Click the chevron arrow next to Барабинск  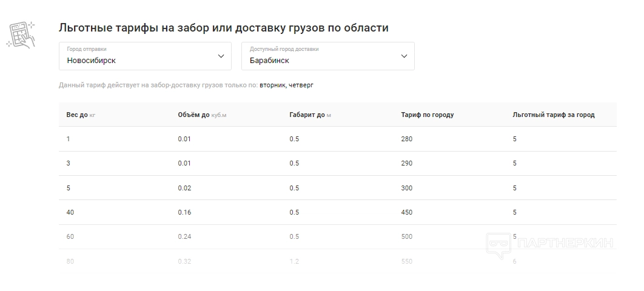(404, 56)
